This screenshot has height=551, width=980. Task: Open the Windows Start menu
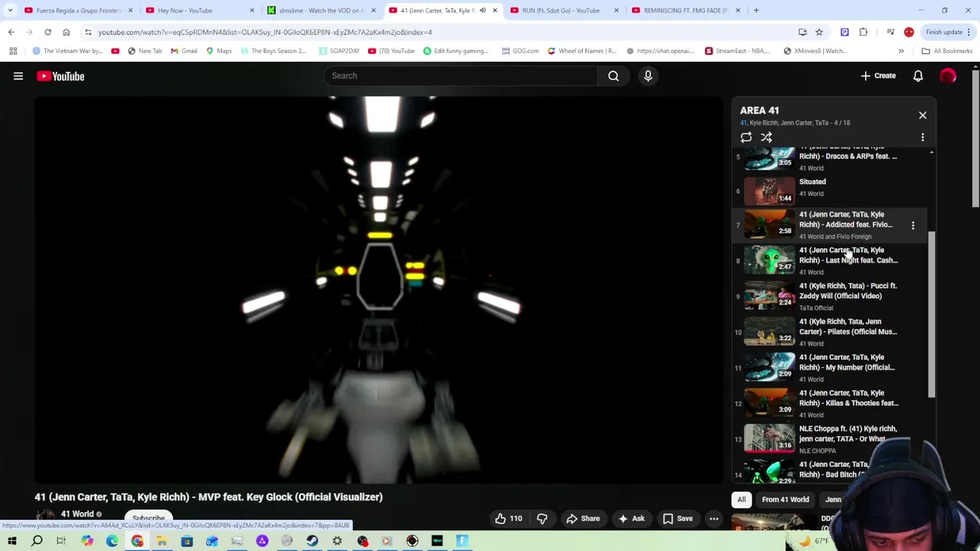12,541
